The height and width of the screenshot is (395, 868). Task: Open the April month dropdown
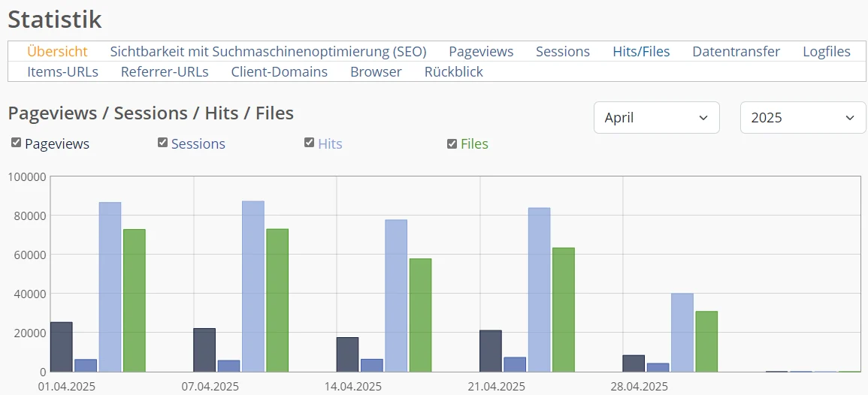tap(657, 117)
